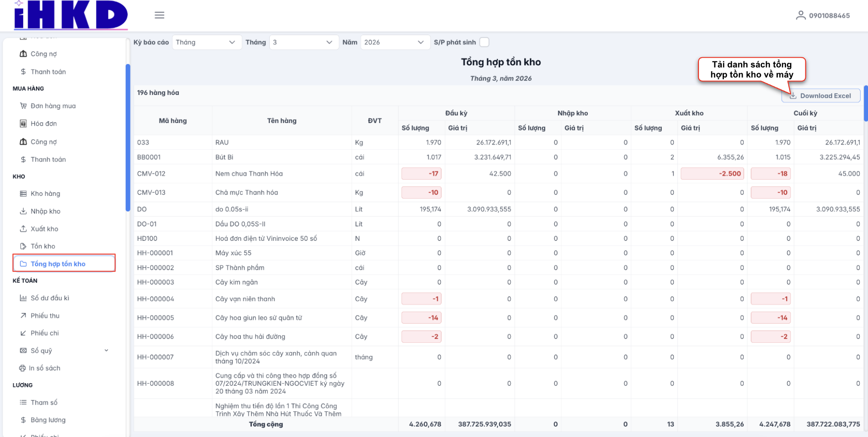This screenshot has height=437, width=868.
Task: Click the sidebar vertical scrollbar
Action: click(x=128, y=138)
